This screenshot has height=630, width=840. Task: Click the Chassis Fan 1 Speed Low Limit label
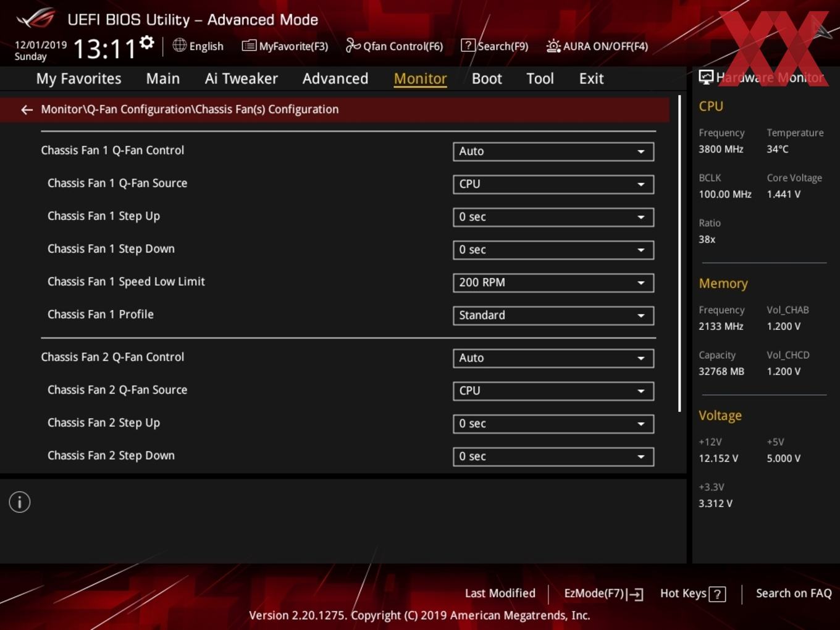pos(126,282)
